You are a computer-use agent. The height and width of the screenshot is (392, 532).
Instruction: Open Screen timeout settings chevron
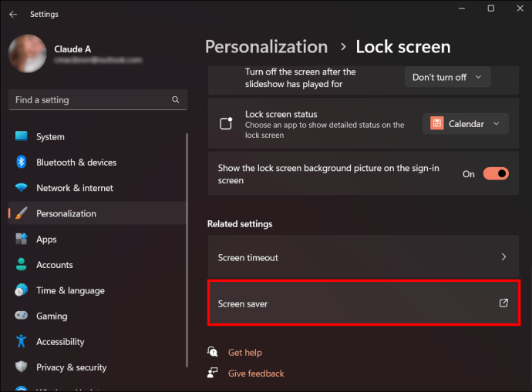[503, 257]
